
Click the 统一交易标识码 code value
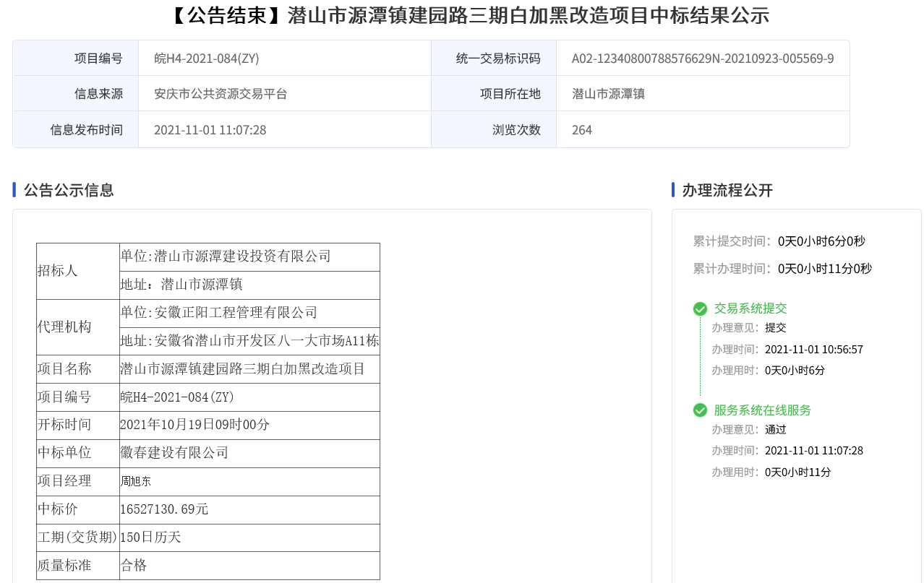702,59
